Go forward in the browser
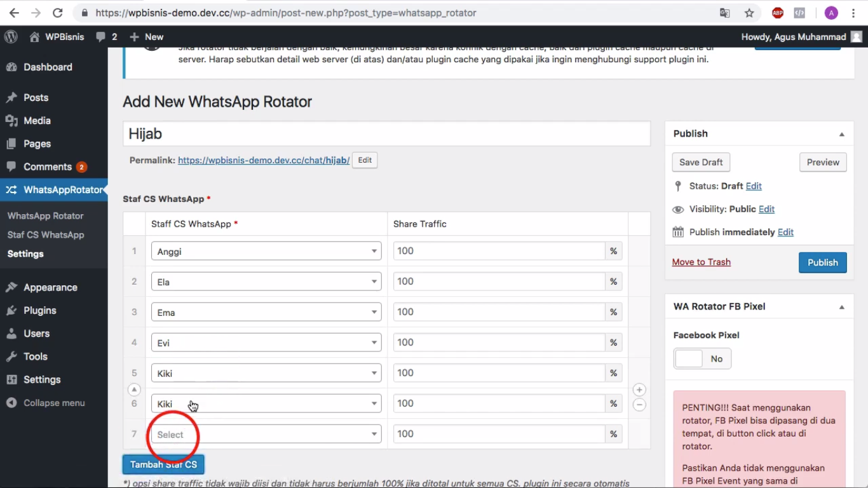 point(36,13)
